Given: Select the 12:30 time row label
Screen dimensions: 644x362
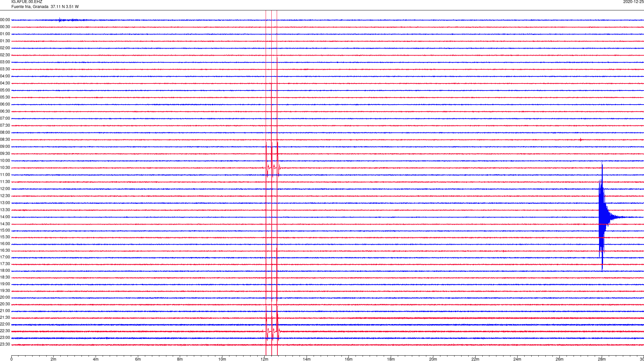Looking at the screenshot, I should 5,196.
